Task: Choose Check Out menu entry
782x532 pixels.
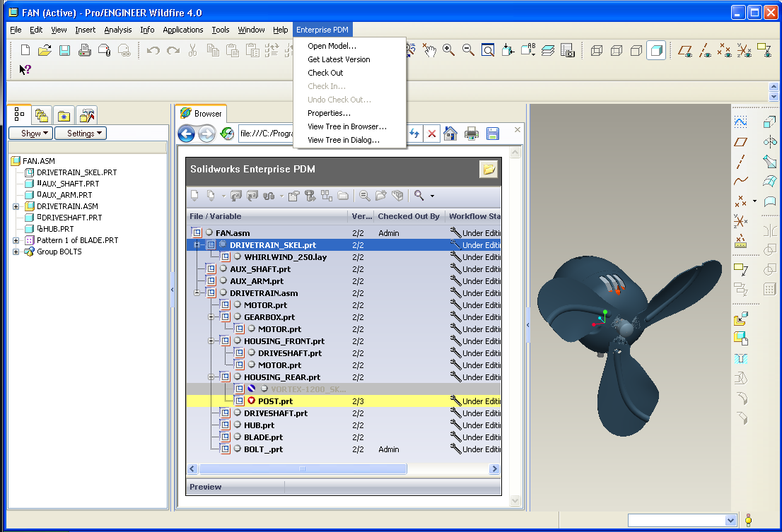Action: pyautogui.click(x=325, y=73)
